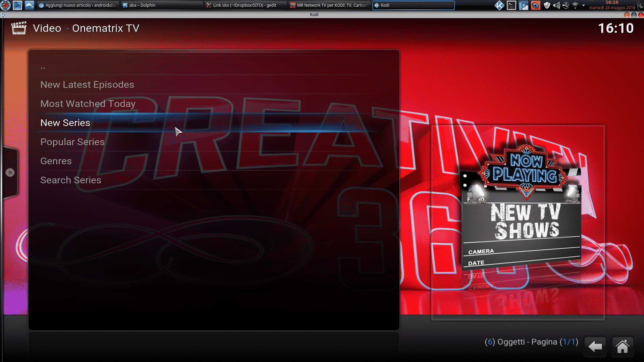644x362 pixels.
Task: Switch to 'Aggiungi nuovo articolo' browser task
Action: 78,5
